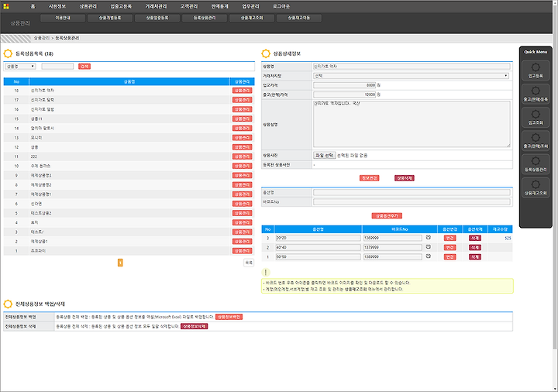The width and height of the screenshot is (558, 392).
Task: Open the 출고(판매)조회 Quick Menu icon
Action: [536, 140]
